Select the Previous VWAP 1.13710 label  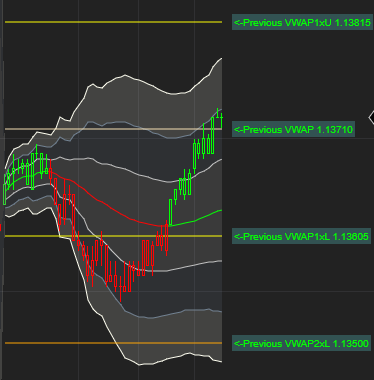point(293,129)
